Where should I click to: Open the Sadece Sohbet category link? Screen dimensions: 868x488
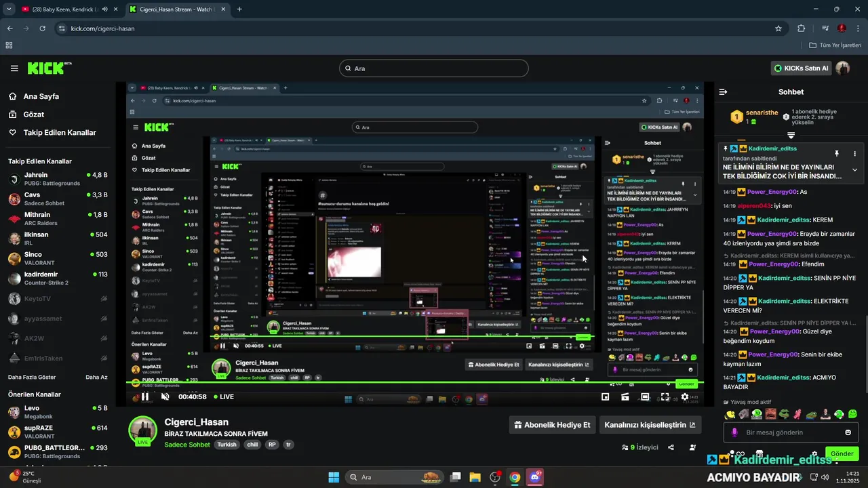tap(187, 445)
